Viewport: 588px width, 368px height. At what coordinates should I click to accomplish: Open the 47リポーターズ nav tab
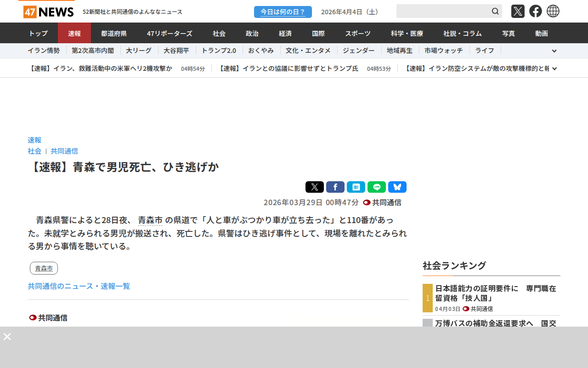tap(170, 33)
